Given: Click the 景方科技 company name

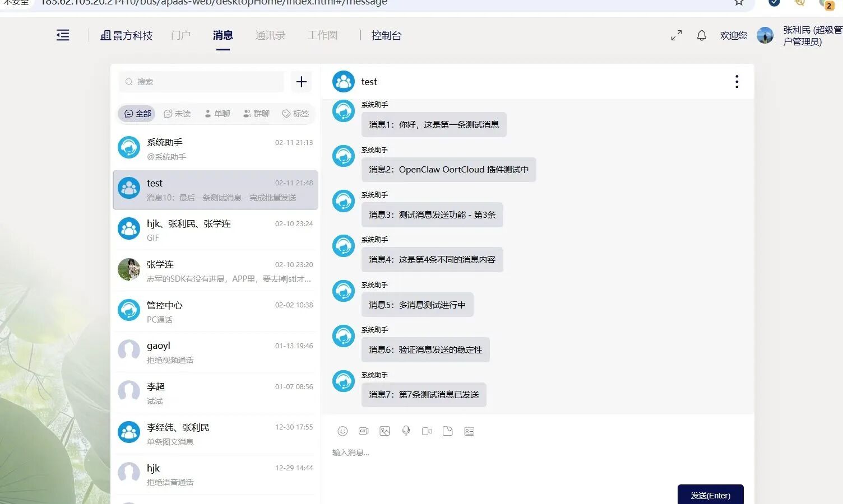Looking at the screenshot, I should point(133,35).
